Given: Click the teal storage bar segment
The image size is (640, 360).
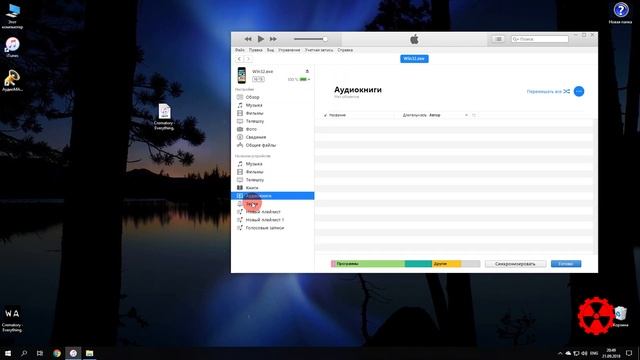Looking at the screenshot, I should [x=418, y=264].
